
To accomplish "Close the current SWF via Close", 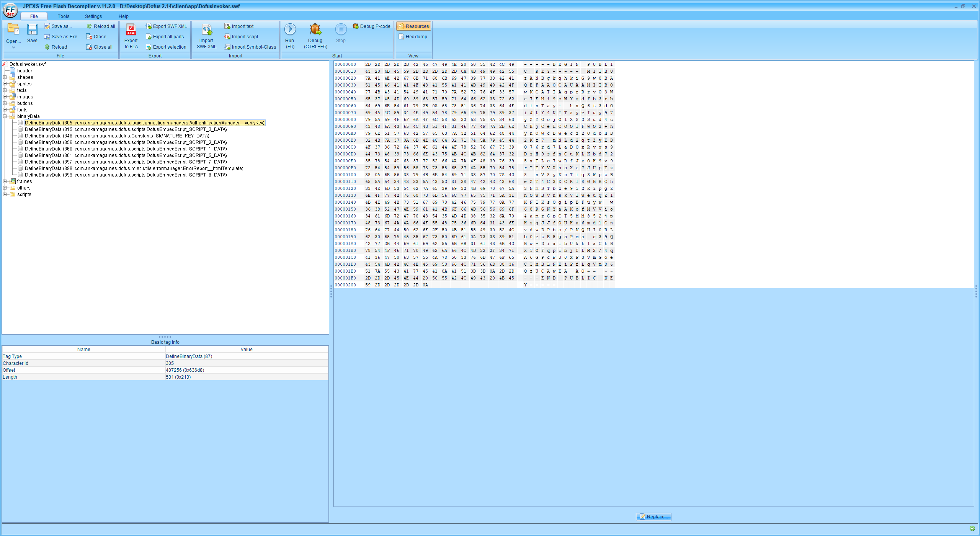I will [96, 37].
